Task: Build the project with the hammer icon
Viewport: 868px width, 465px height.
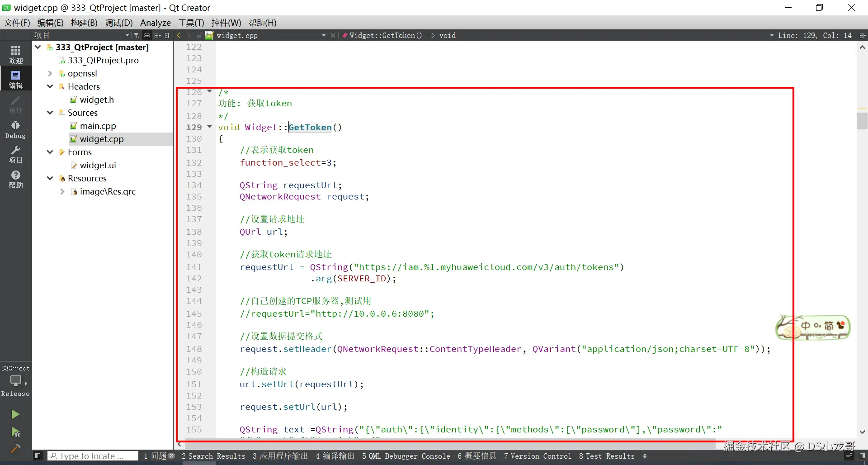Action: pos(15,448)
